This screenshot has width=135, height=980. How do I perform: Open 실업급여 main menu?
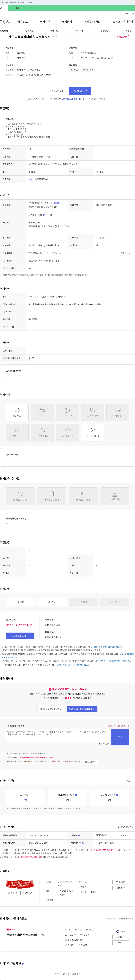[67, 22]
